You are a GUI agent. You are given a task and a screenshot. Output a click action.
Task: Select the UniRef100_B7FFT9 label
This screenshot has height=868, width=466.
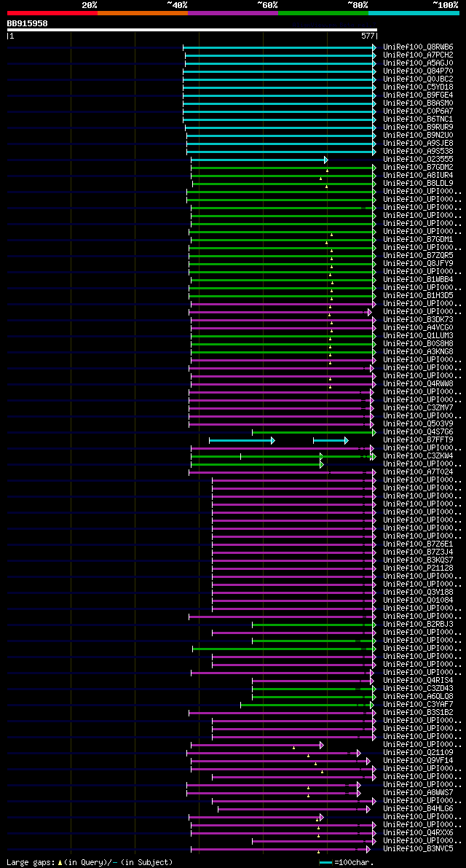click(x=418, y=441)
